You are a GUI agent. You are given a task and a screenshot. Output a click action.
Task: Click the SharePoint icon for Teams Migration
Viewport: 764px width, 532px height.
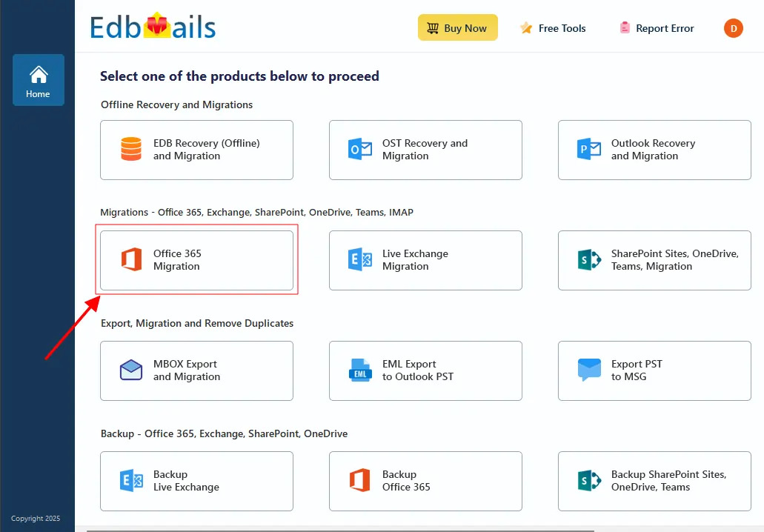click(588, 260)
